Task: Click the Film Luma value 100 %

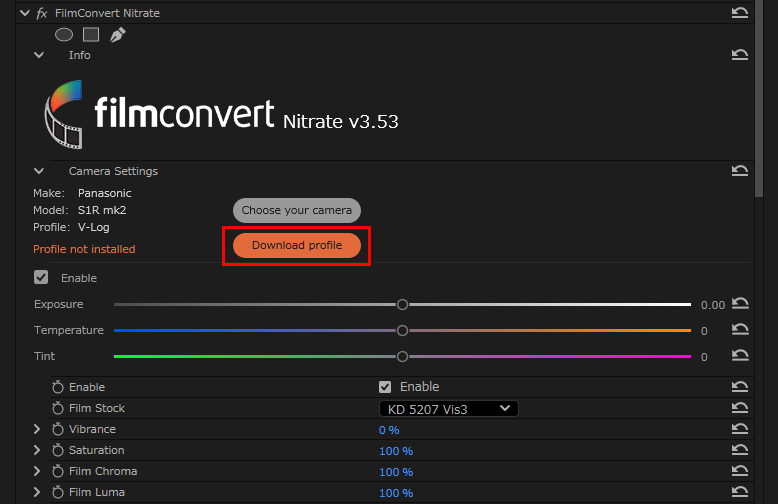Action: pyautogui.click(x=396, y=493)
